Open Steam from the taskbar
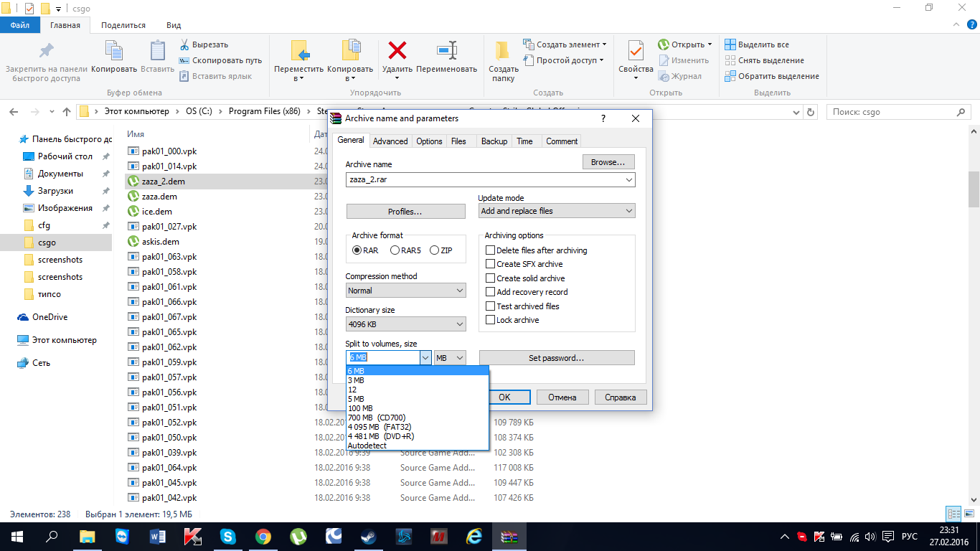Viewport: 980px width, 551px height. point(369,536)
